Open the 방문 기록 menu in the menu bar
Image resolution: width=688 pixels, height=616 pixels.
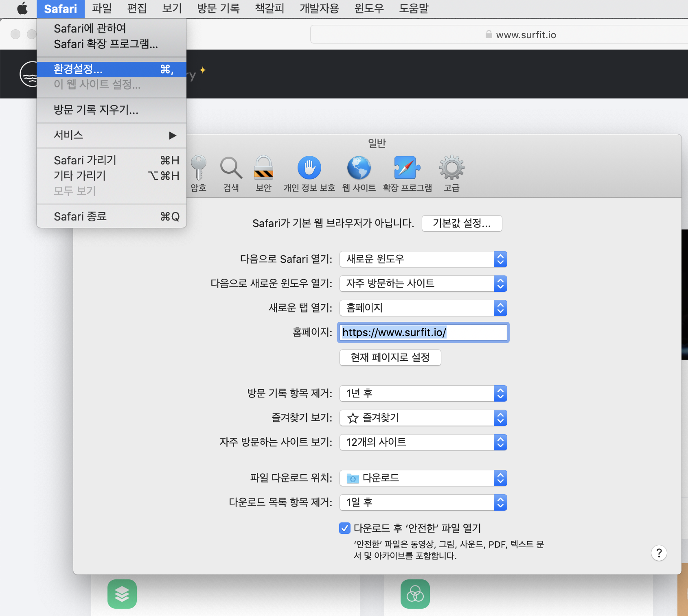tap(219, 9)
